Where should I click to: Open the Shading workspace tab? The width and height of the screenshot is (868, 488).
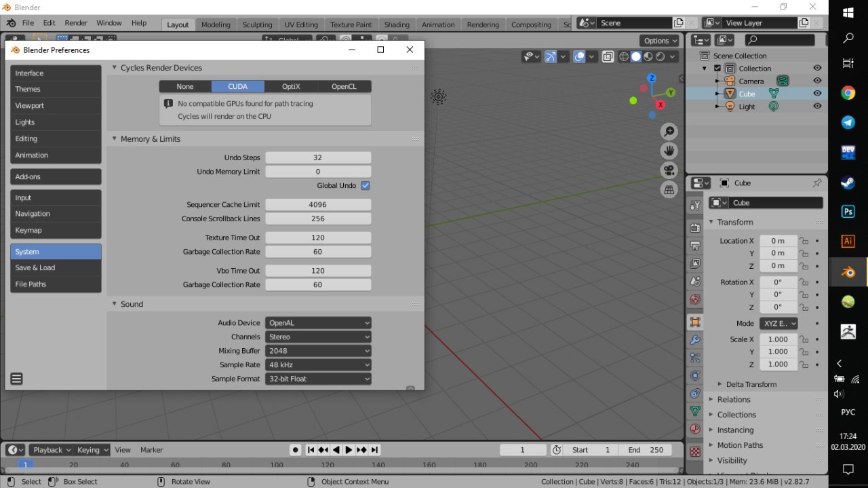pos(397,24)
